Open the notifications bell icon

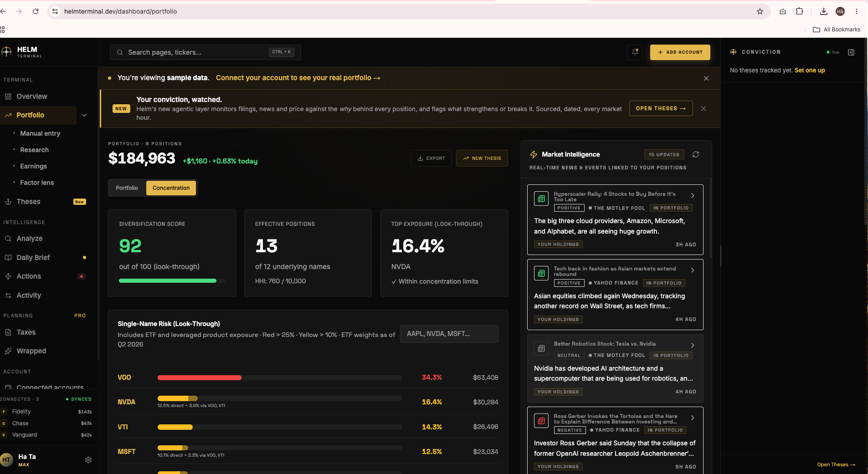click(635, 52)
